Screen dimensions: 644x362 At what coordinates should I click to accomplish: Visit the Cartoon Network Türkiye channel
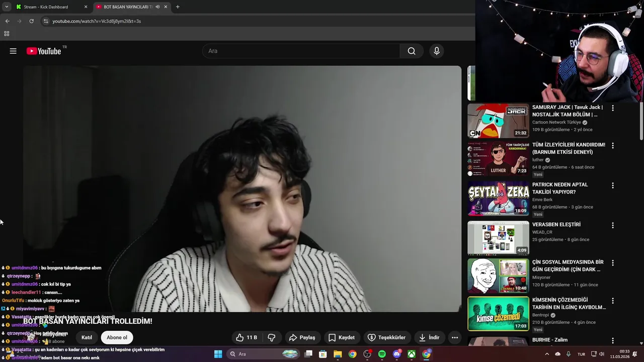556,122
